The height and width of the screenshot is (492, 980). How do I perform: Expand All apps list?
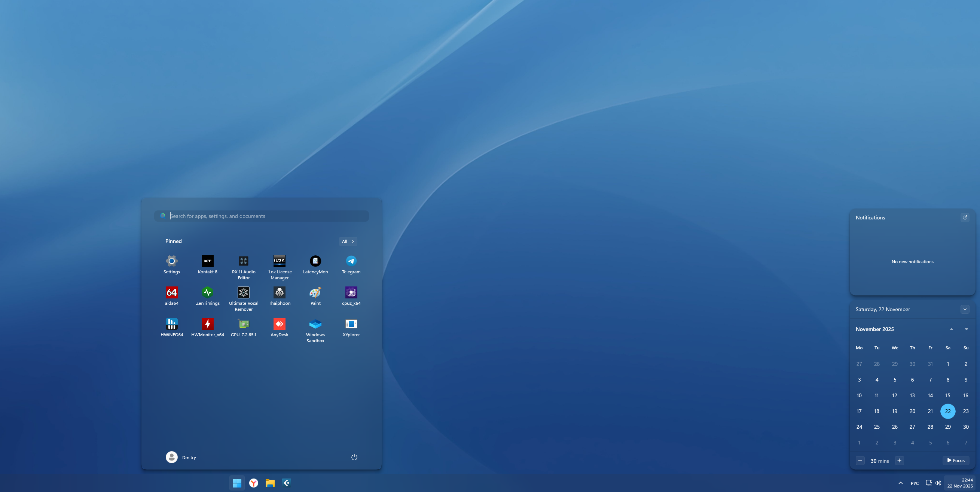pos(348,242)
